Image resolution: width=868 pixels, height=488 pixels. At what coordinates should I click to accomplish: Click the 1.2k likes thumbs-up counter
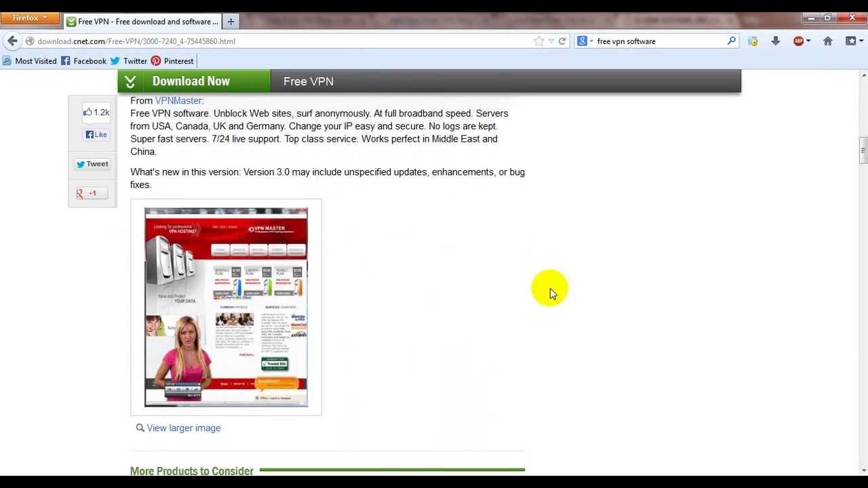[96, 113]
